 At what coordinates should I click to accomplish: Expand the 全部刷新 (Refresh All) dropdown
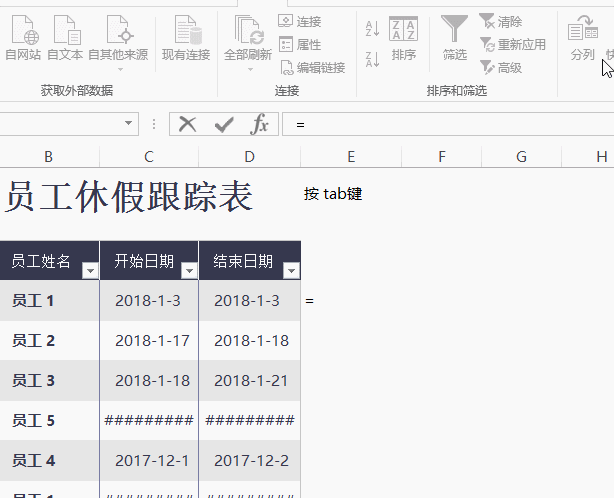[248, 69]
